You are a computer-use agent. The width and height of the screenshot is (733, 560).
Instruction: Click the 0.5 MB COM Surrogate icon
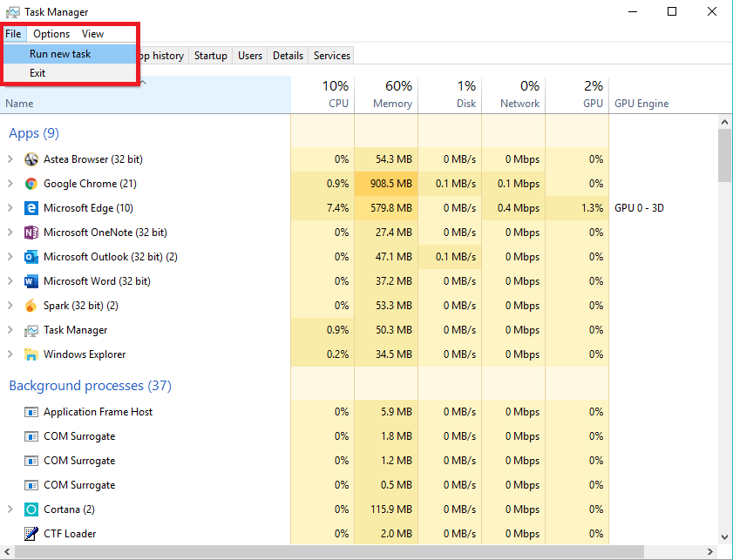(x=31, y=485)
